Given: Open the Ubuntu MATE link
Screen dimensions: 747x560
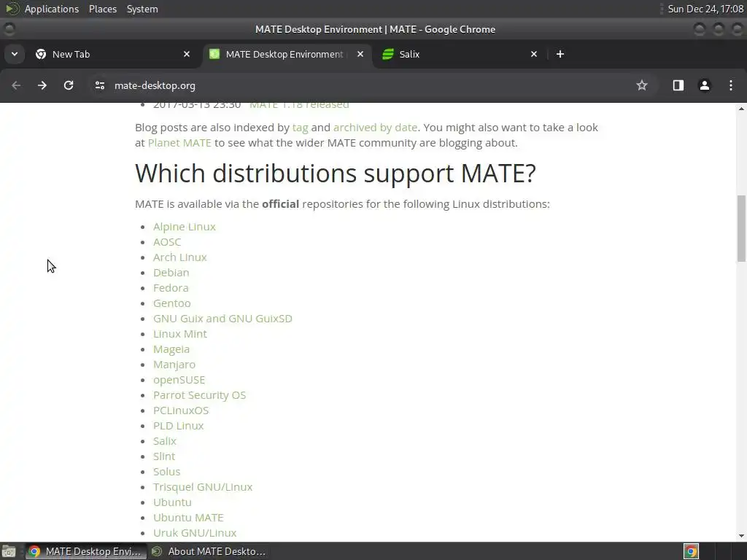Looking at the screenshot, I should (x=189, y=517).
